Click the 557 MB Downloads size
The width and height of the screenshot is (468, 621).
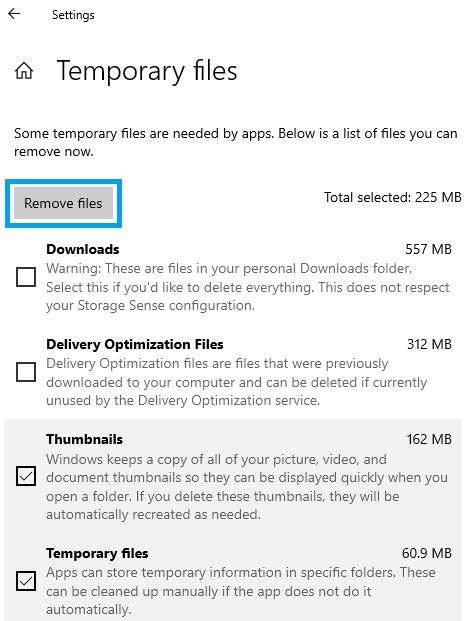[x=428, y=249]
